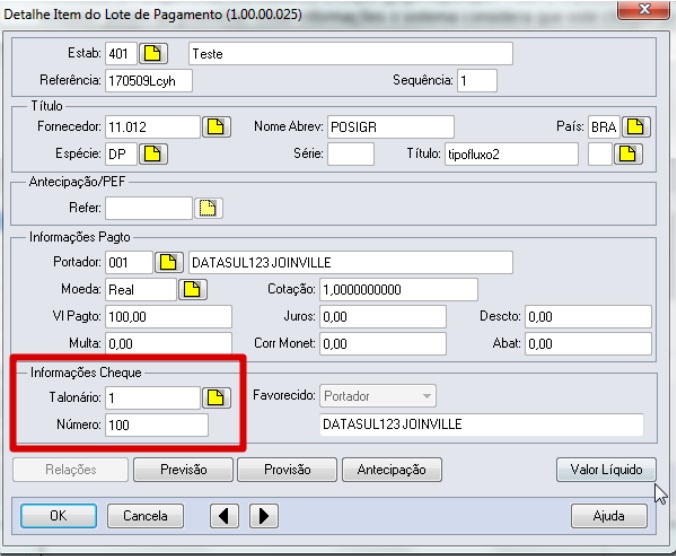Screen dimensions: 676x556
Task: Click the Antecipação button
Action: (x=391, y=469)
